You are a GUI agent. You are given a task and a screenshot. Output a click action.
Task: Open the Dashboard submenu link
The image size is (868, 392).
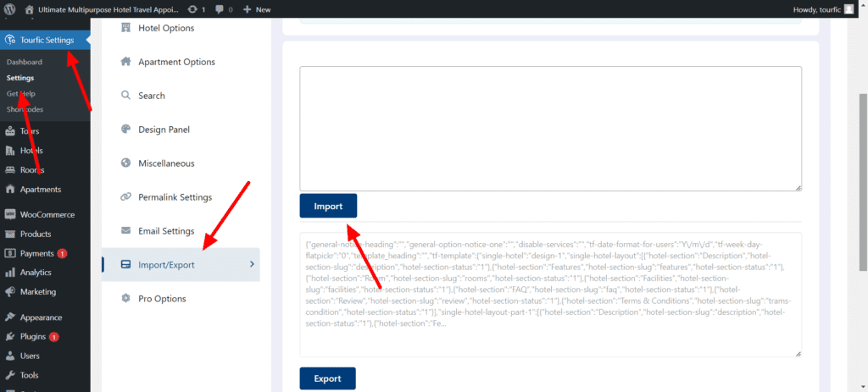point(24,62)
